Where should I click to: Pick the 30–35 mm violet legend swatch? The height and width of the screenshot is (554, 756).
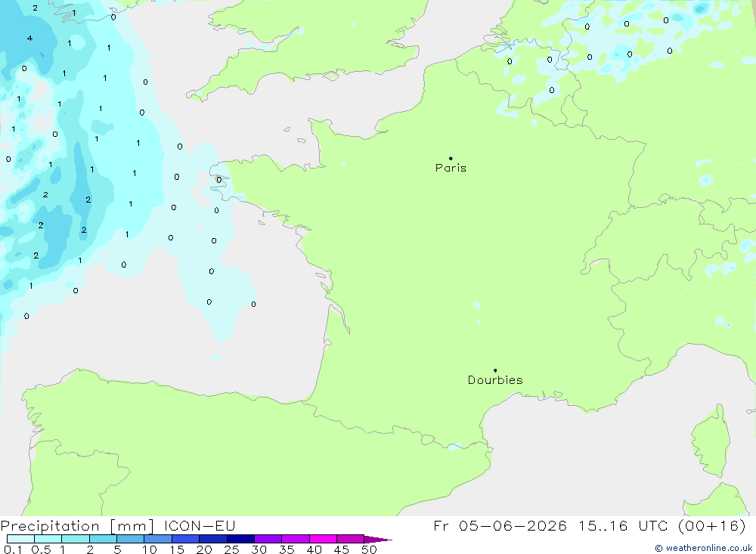click(x=268, y=539)
